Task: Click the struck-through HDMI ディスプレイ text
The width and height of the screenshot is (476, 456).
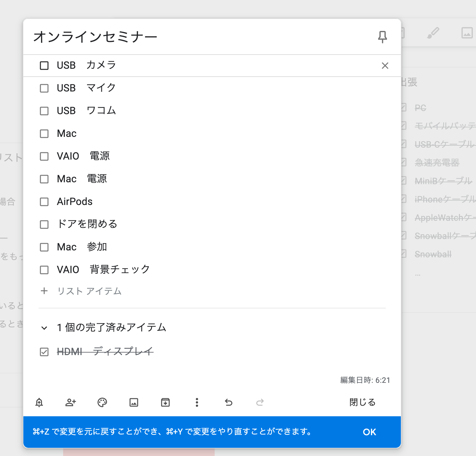Action: (x=105, y=352)
